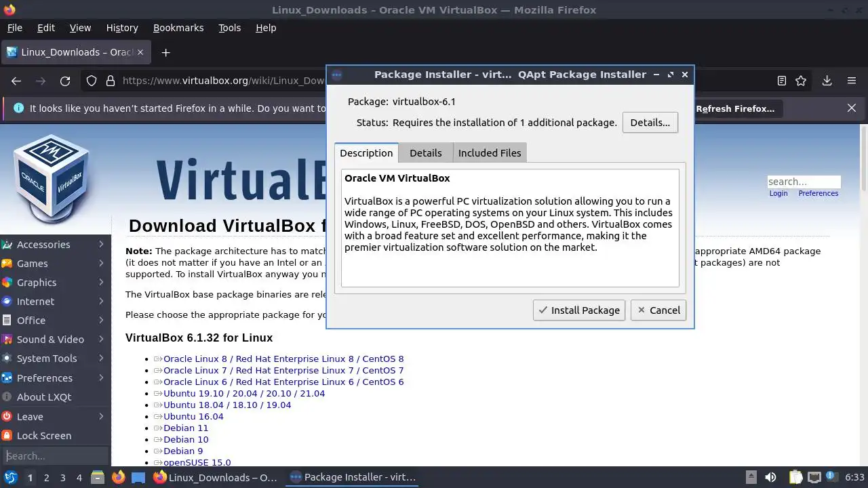Click the show desktop icon in taskbar

(138, 477)
